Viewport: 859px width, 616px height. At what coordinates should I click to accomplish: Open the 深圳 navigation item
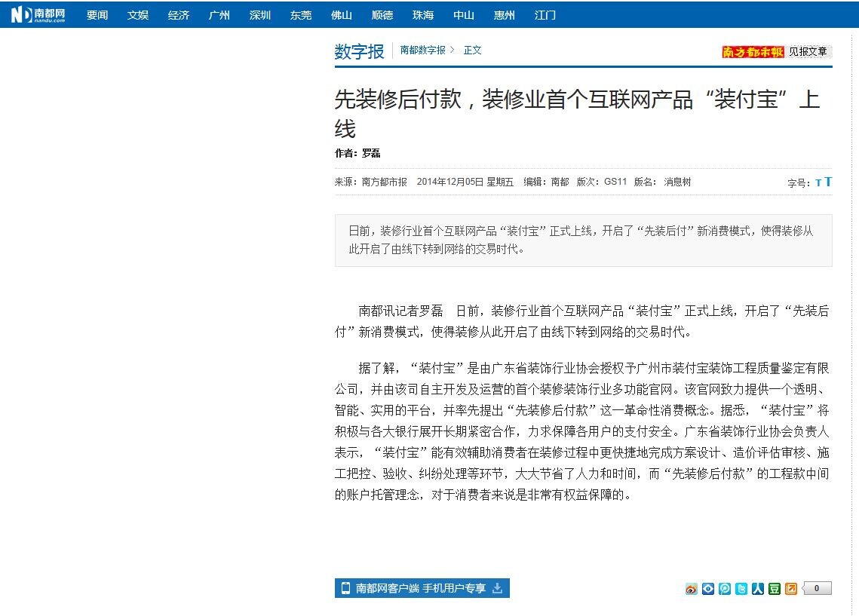(x=260, y=15)
